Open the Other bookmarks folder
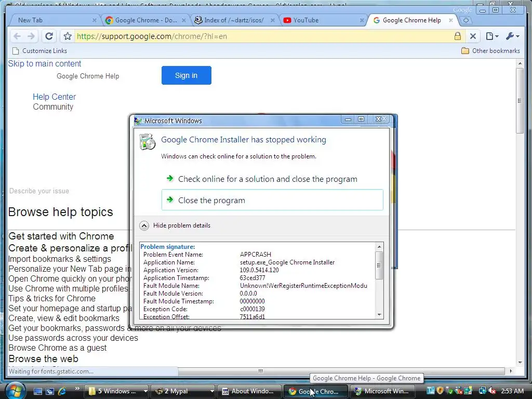The image size is (532, 399). 490,51
